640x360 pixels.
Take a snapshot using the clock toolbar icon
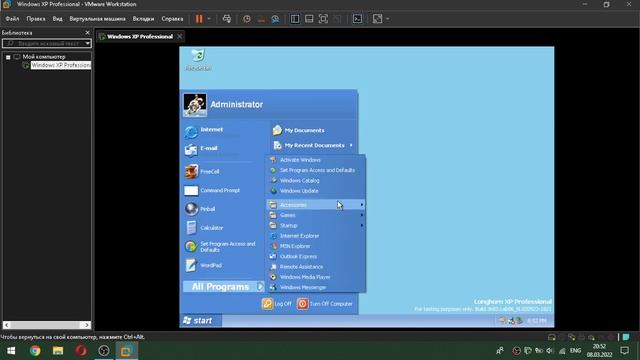coord(247,19)
